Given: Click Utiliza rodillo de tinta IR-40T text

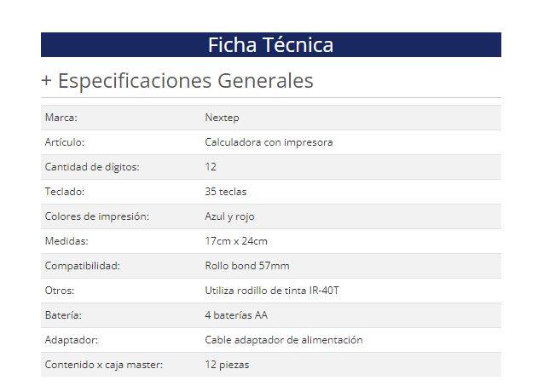Looking at the screenshot, I should (x=272, y=291).
